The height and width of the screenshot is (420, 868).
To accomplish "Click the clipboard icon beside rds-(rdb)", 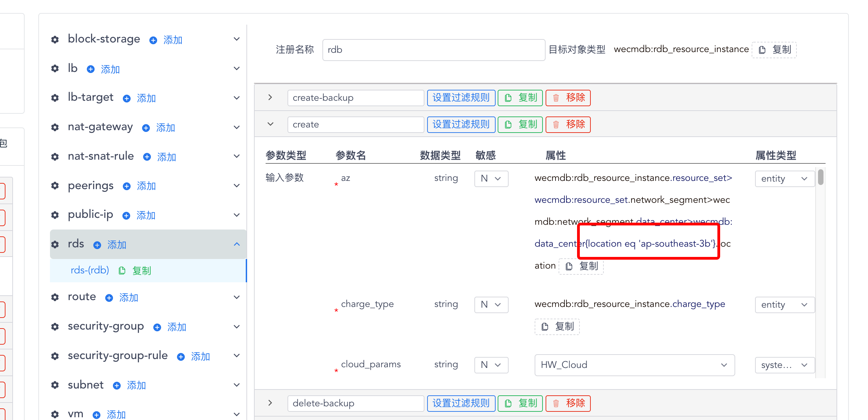I will point(122,270).
